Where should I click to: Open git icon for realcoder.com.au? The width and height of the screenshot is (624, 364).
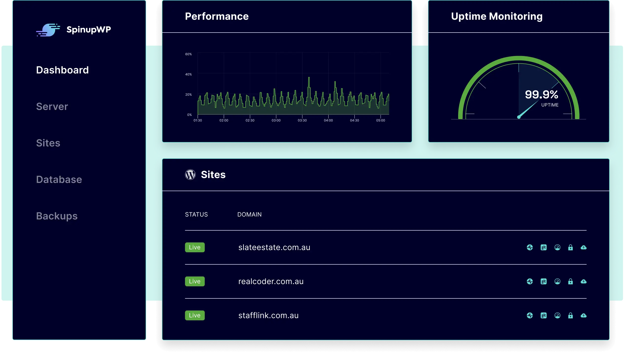point(544,281)
